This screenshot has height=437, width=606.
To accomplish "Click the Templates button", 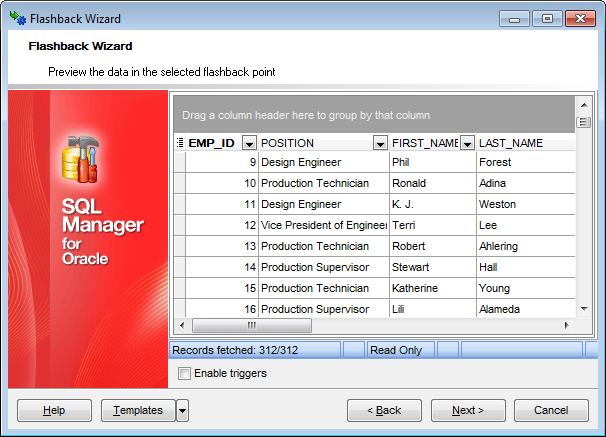I will pyautogui.click(x=138, y=410).
